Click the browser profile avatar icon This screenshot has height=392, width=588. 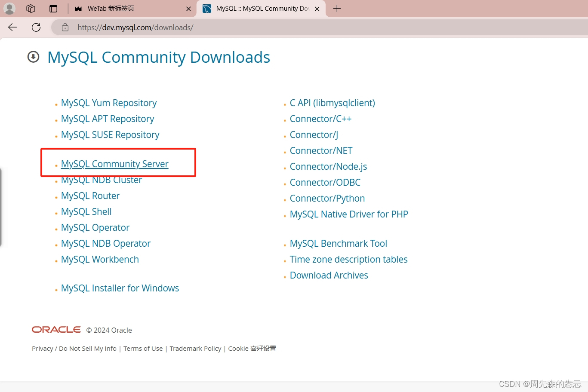point(9,9)
